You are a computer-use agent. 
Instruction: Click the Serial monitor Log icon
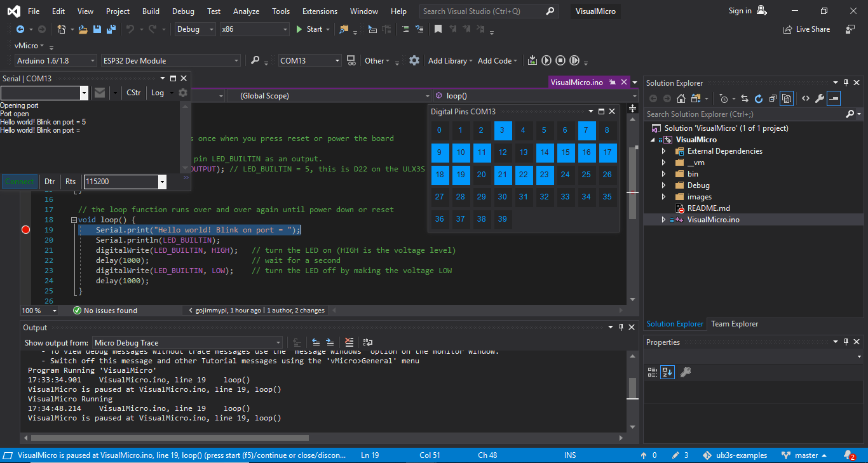[x=158, y=92]
